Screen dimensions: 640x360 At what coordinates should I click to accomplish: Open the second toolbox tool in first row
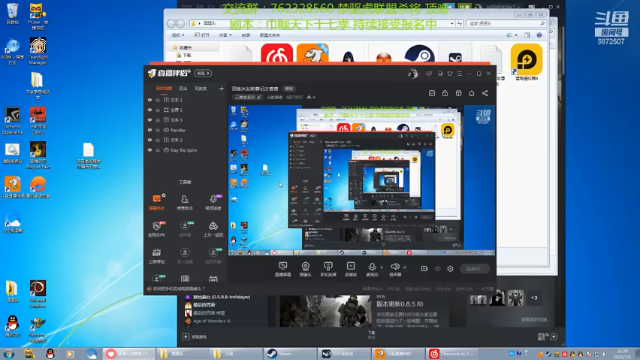pyautogui.click(x=185, y=202)
